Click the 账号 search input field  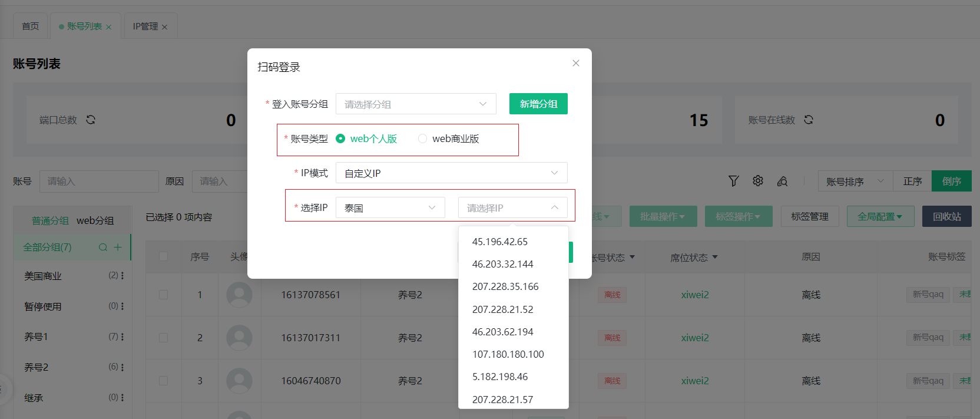coord(99,181)
